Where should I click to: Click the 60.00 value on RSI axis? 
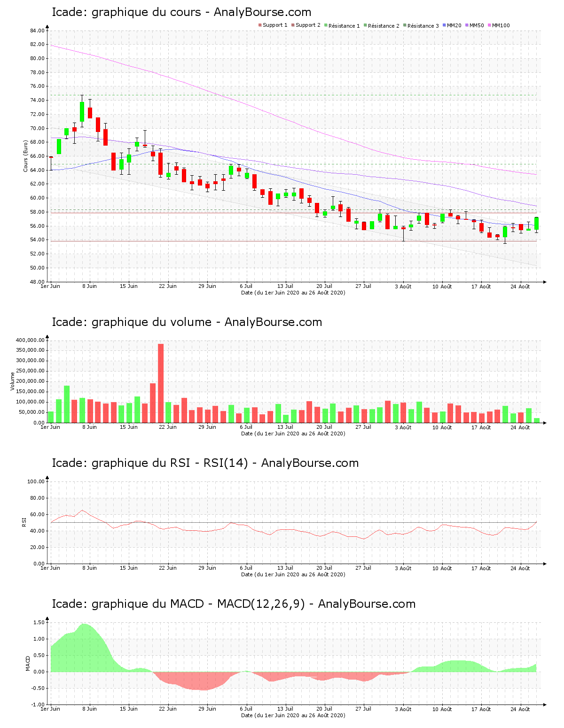[x=37, y=514]
